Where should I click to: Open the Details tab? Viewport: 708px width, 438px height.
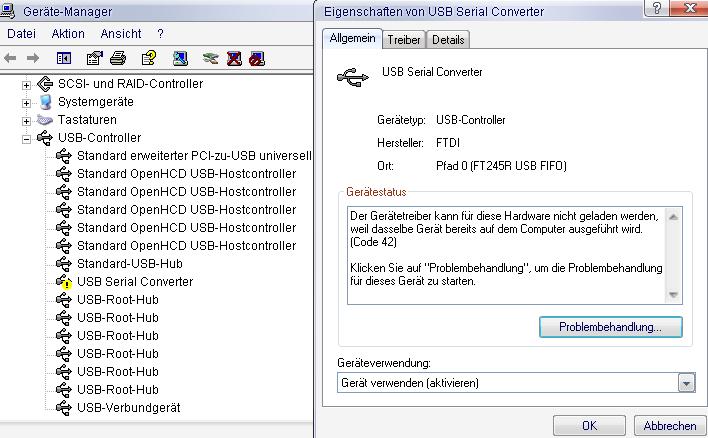(x=449, y=40)
